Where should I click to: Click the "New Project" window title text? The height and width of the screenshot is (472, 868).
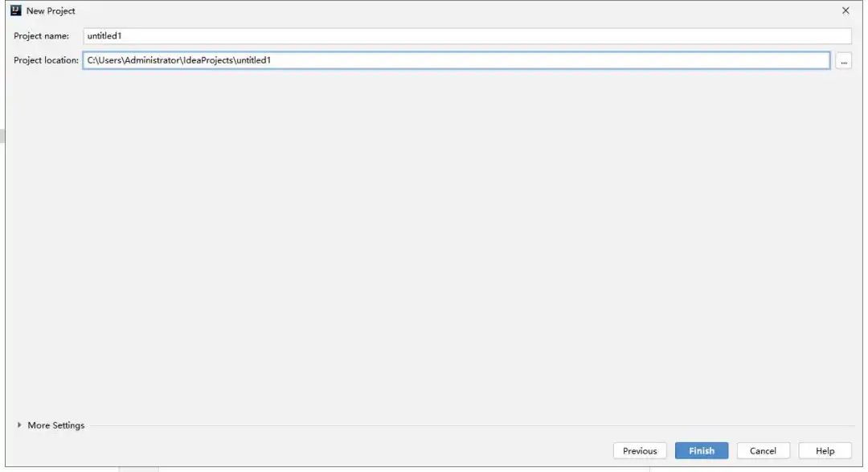point(51,11)
